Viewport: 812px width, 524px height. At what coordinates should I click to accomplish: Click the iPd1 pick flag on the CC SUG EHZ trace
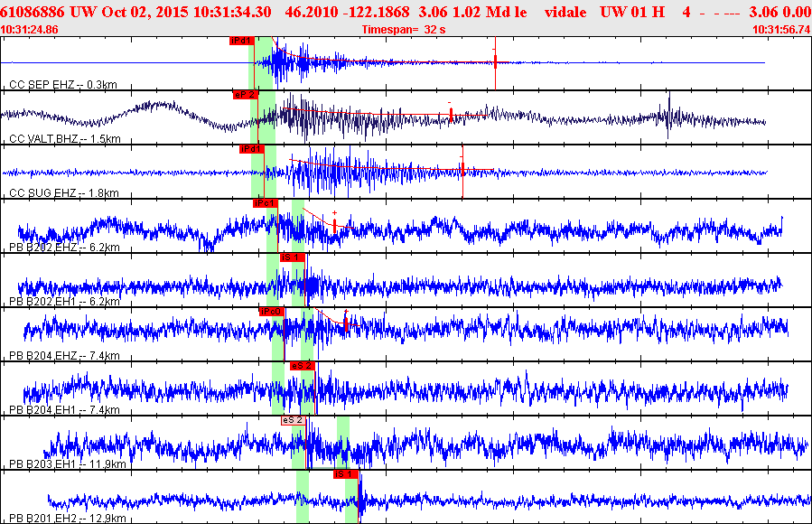252,149
